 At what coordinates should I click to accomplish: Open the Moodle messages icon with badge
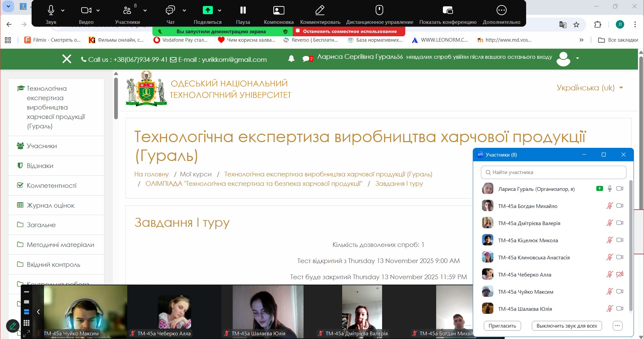coord(307,59)
